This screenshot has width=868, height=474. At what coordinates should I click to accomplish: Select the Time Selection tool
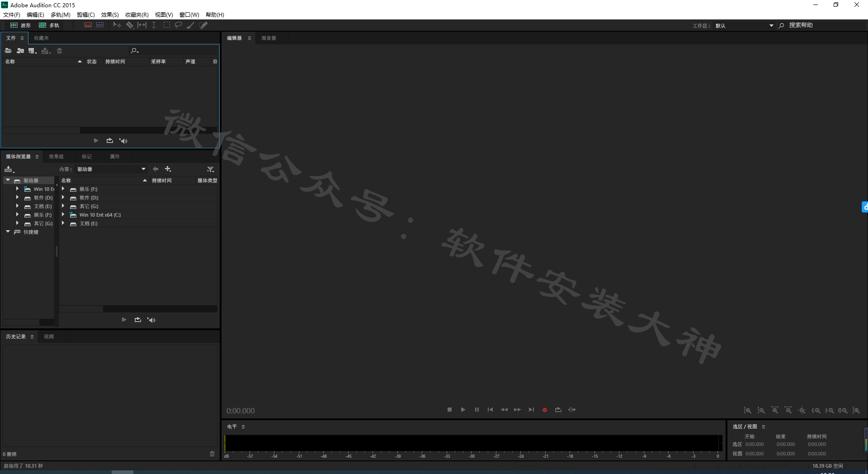pyautogui.click(x=154, y=25)
